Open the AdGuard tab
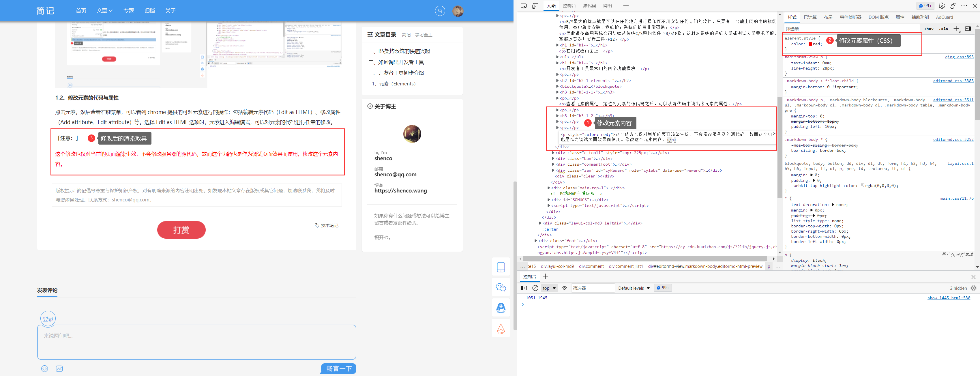 (944, 17)
